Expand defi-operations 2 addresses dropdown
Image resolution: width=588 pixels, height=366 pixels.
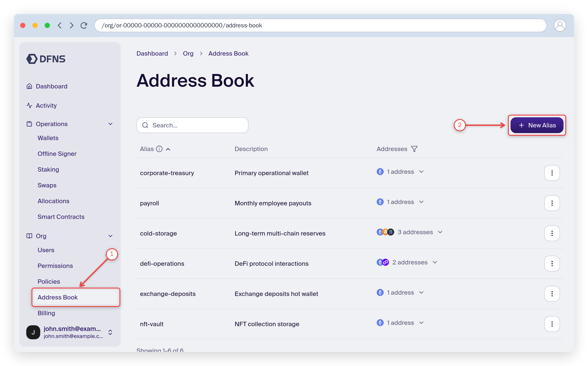click(x=435, y=262)
